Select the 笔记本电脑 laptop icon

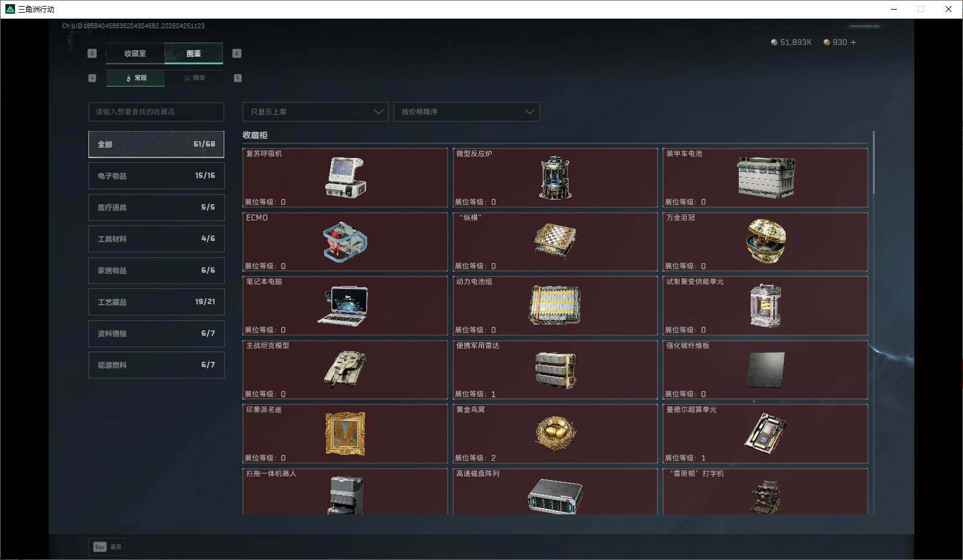343,306
